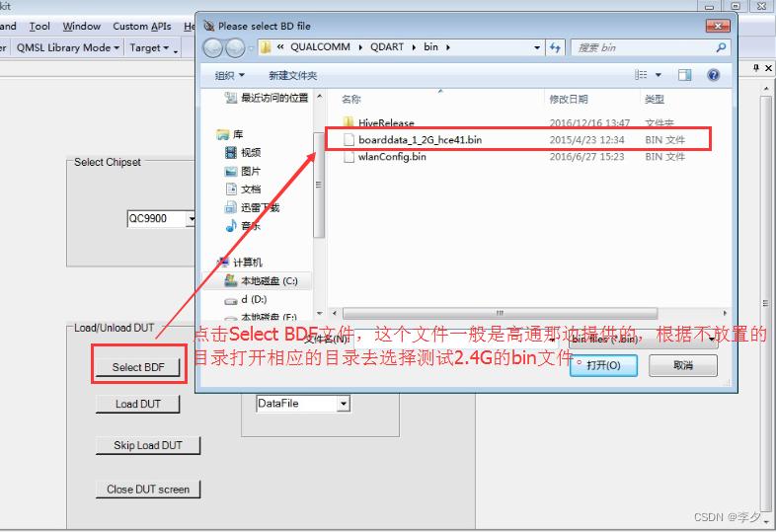The image size is (776, 532).
Task: Click the 文档 library icon in the sidebar
Action: coord(231,190)
